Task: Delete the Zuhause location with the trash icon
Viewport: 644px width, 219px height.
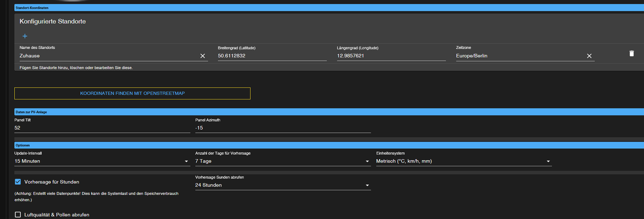Action: point(631,53)
